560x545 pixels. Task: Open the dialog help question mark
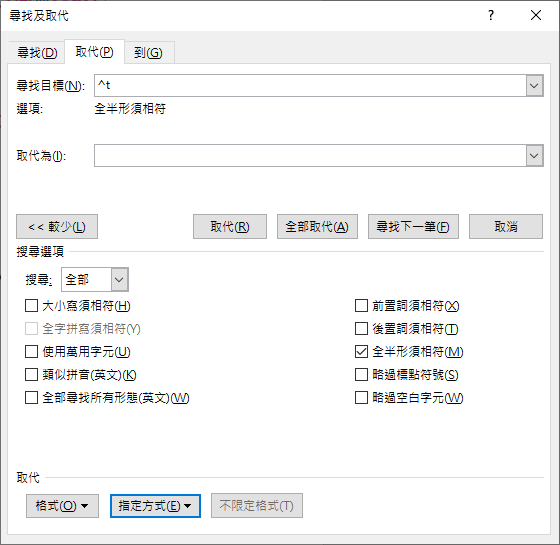pyautogui.click(x=491, y=15)
